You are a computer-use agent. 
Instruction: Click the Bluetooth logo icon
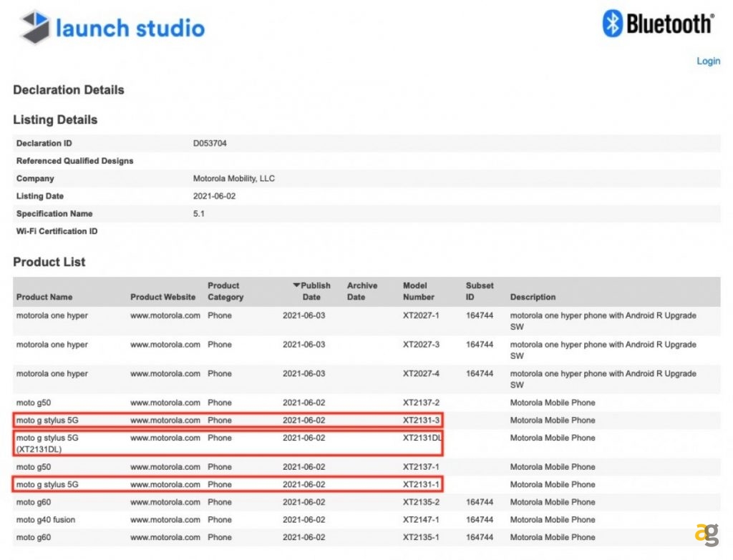pyautogui.click(x=613, y=24)
